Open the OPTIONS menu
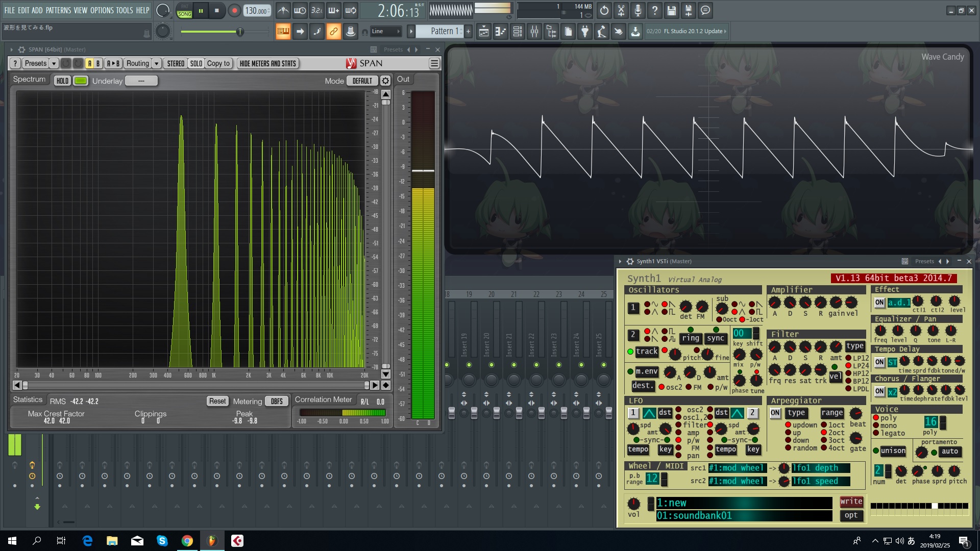This screenshot has width=980, height=551. pos(102,10)
